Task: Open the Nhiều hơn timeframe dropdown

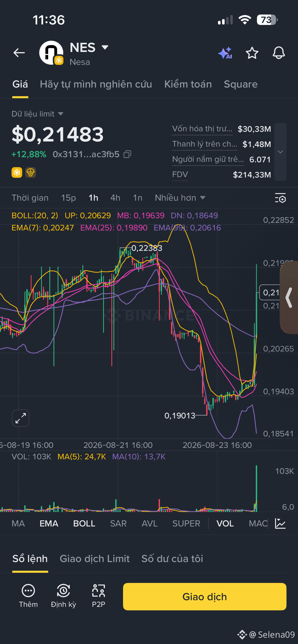Action: (x=180, y=198)
